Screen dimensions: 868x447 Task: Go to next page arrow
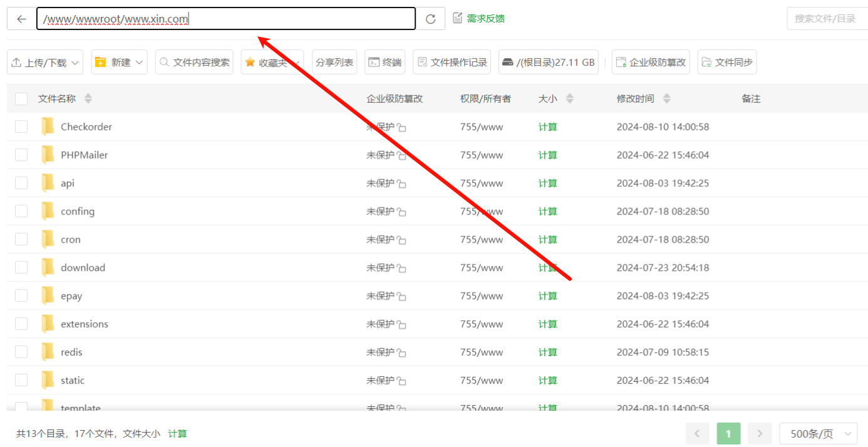tap(760, 433)
